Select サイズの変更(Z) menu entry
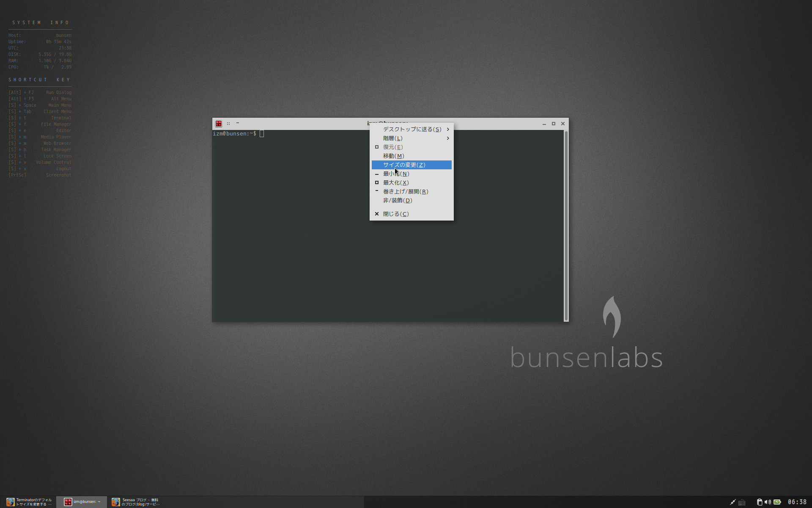812x508 pixels. tap(411, 165)
